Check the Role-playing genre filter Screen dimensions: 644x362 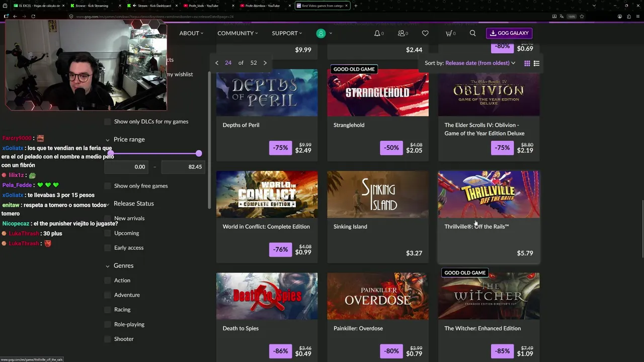coord(108,324)
